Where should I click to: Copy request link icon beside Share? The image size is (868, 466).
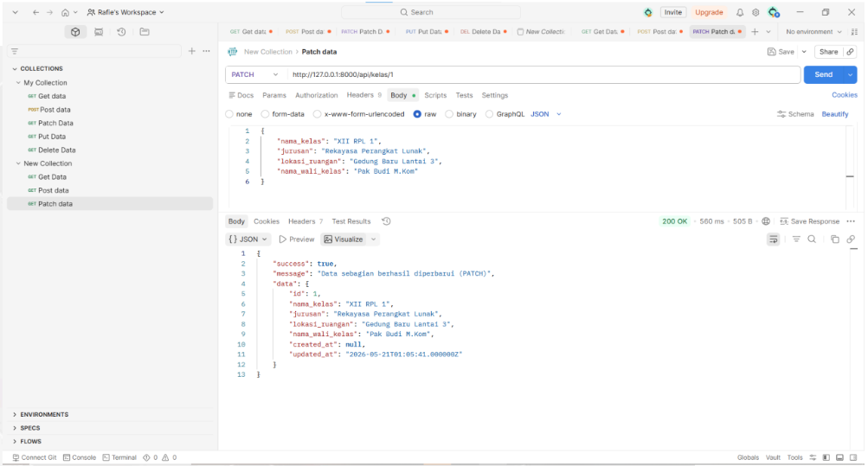(x=851, y=51)
